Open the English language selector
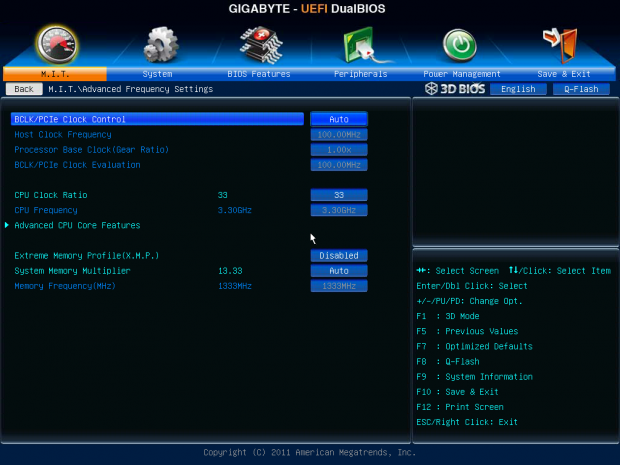This screenshot has height=465, width=620. point(518,89)
